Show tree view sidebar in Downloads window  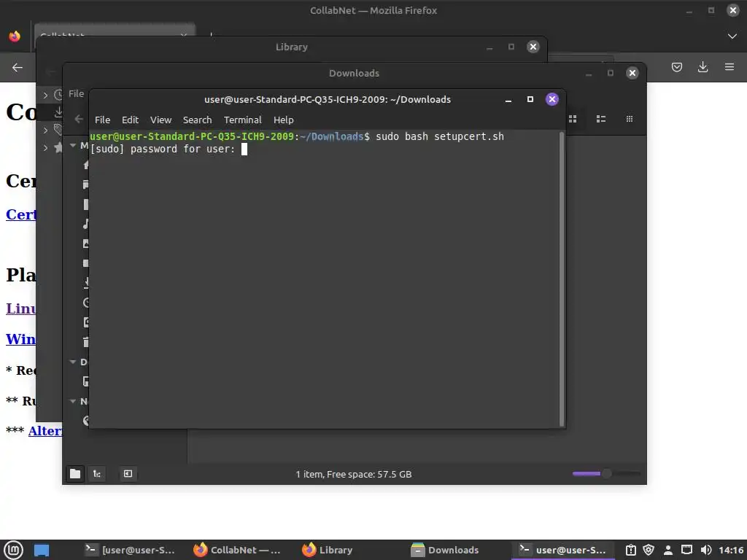pos(97,473)
